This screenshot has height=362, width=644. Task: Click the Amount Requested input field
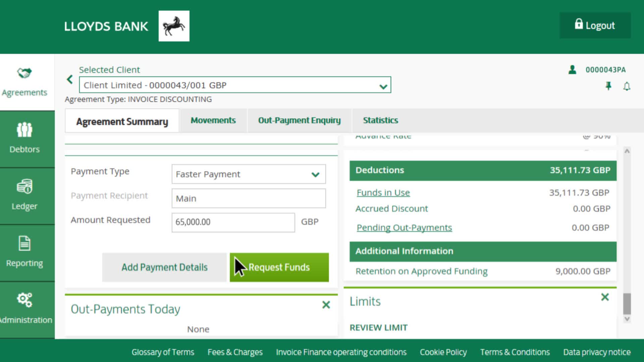click(x=233, y=222)
